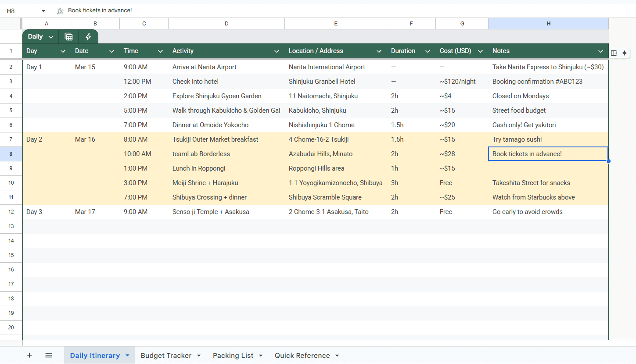Open the Packing List tab menu arrow
Viewport: 636px width, 364px height.
261,355
